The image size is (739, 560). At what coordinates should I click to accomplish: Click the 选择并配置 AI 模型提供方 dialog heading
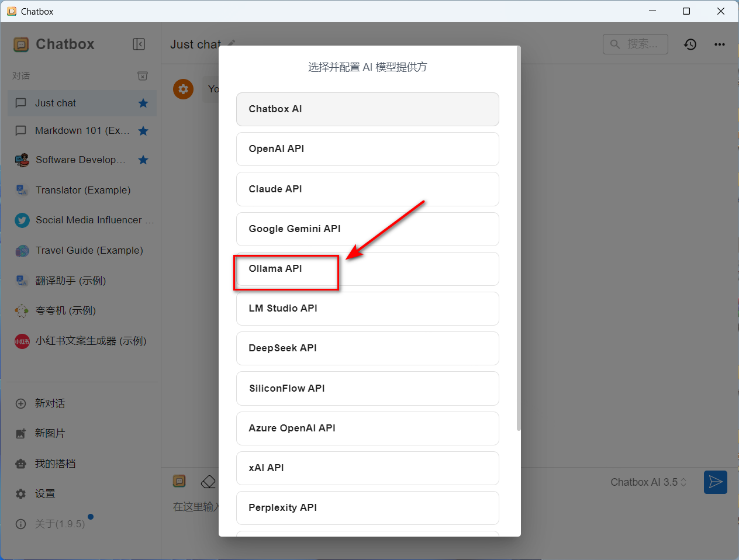[368, 67]
